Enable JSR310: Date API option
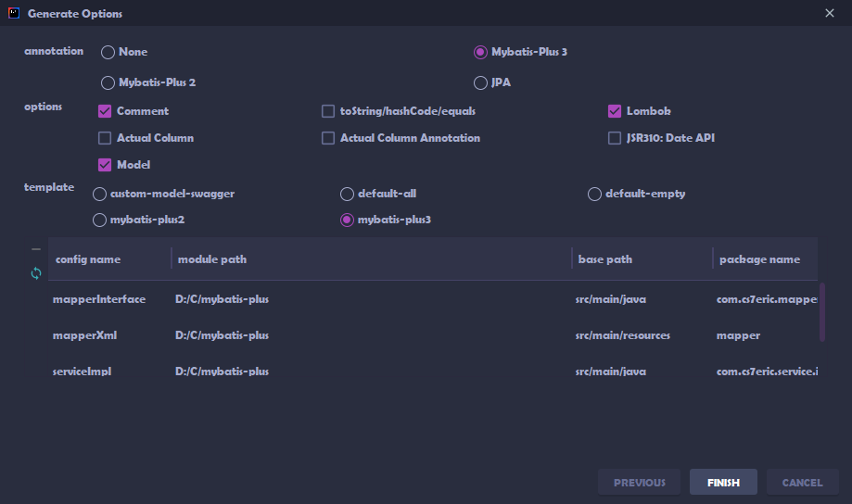Image resolution: width=852 pixels, height=504 pixels. 615,138
